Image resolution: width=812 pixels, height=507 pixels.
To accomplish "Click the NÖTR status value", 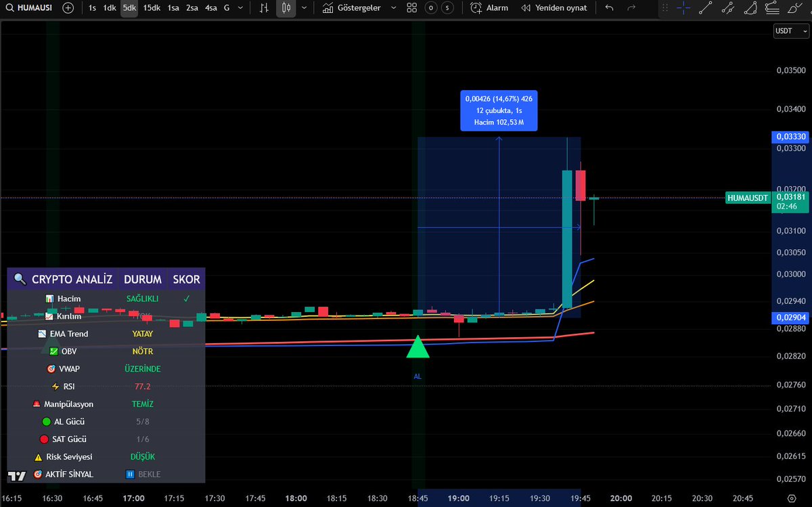I will (x=143, y=351).
